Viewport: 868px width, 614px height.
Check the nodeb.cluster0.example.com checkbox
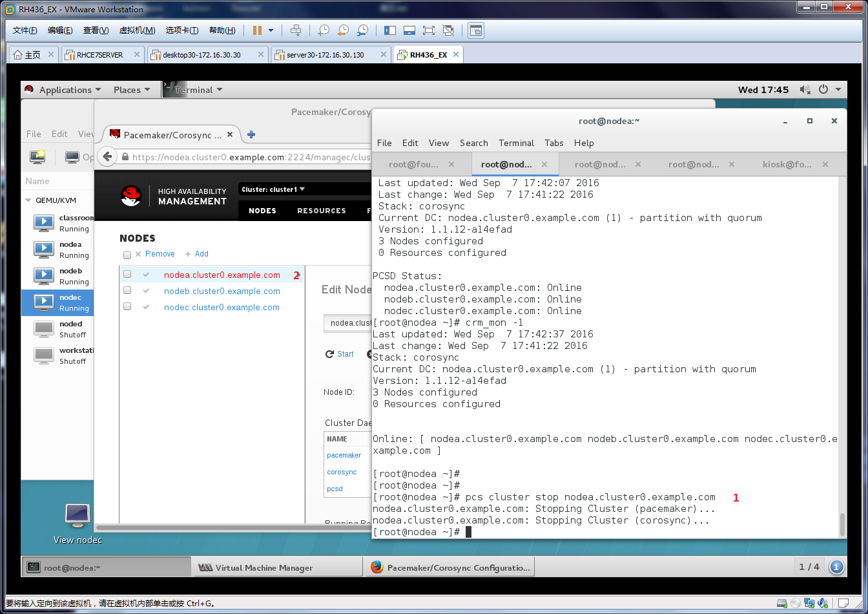click(x=127, y=290)
